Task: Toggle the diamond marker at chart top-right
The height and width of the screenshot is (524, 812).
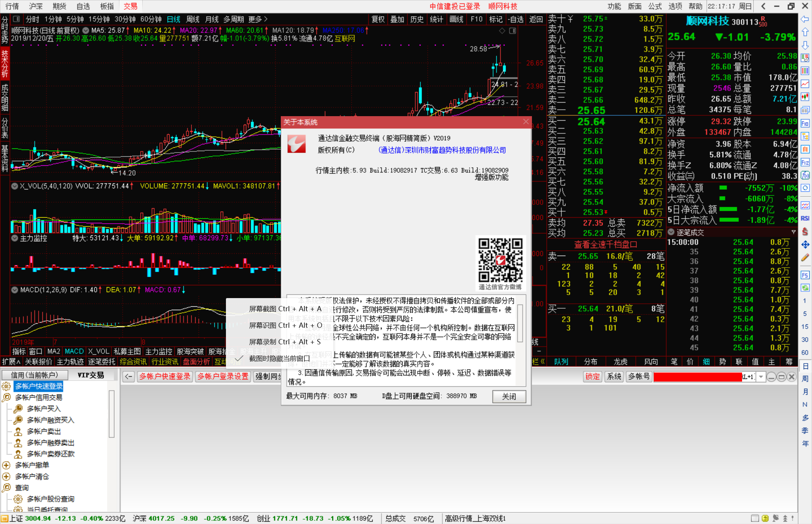Action: pyautogui.click(x=502, y=31)
